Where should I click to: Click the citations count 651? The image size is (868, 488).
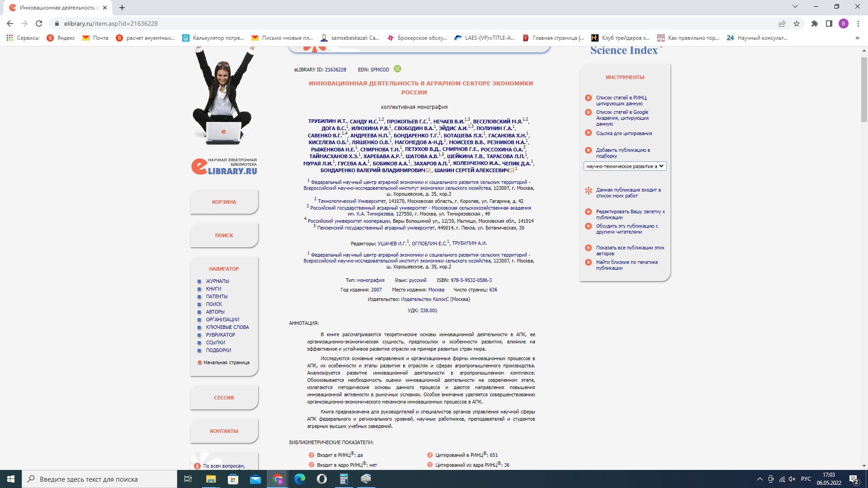pyautogui.click(x=494, y=455)
